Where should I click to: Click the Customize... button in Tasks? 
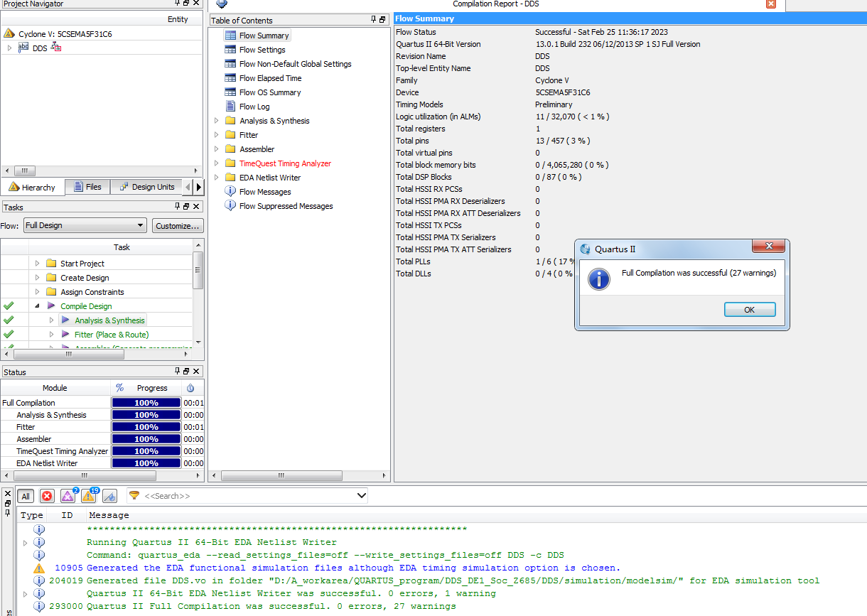[x=178, y=225]
